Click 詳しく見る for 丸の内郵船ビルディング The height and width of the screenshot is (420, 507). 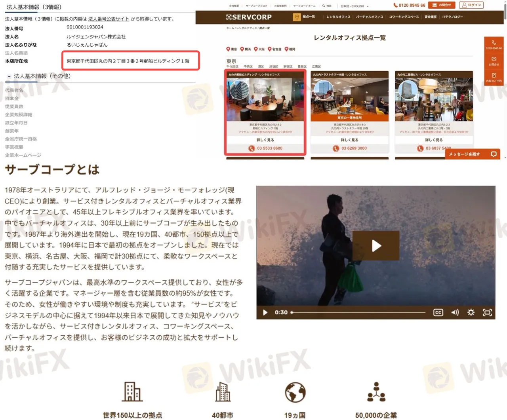[x=265, y=140]
